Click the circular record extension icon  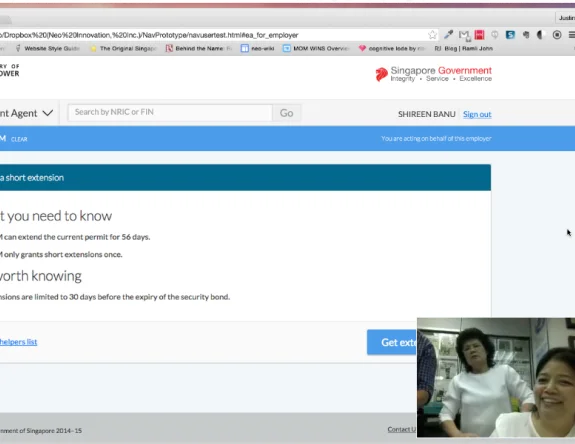[x=557, y=35]
